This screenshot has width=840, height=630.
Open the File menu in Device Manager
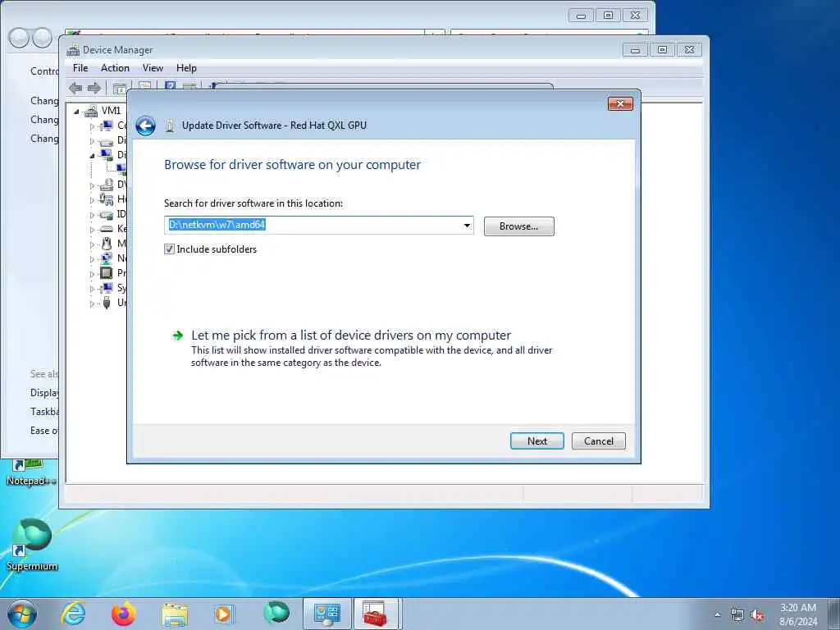(80, 68)
